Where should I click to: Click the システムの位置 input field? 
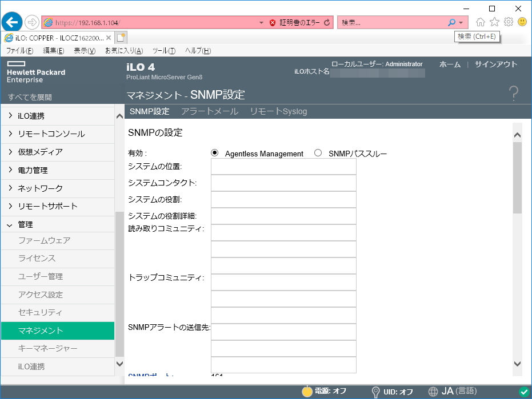[x=283, y=167]
